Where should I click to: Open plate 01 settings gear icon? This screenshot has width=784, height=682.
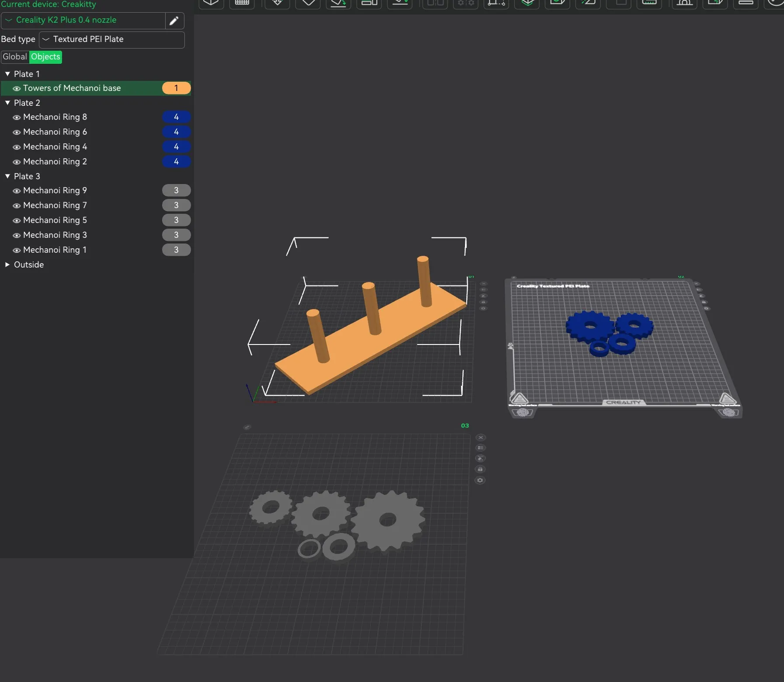[483, 308]
